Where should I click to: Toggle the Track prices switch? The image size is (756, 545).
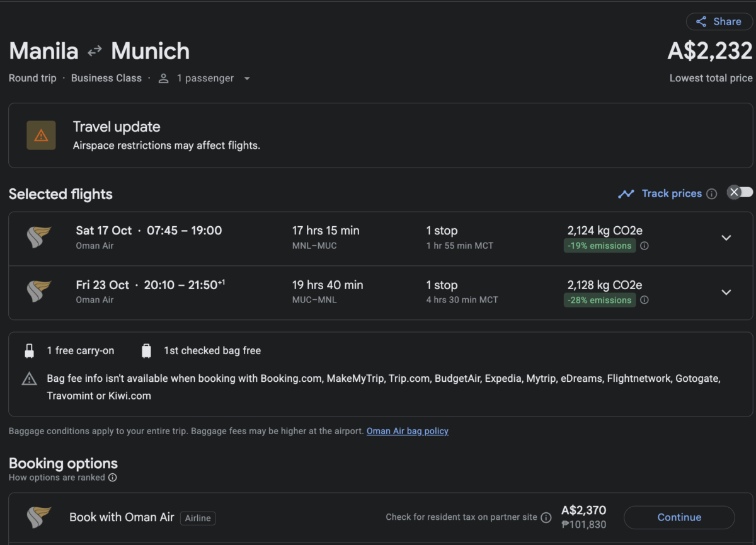740,193
